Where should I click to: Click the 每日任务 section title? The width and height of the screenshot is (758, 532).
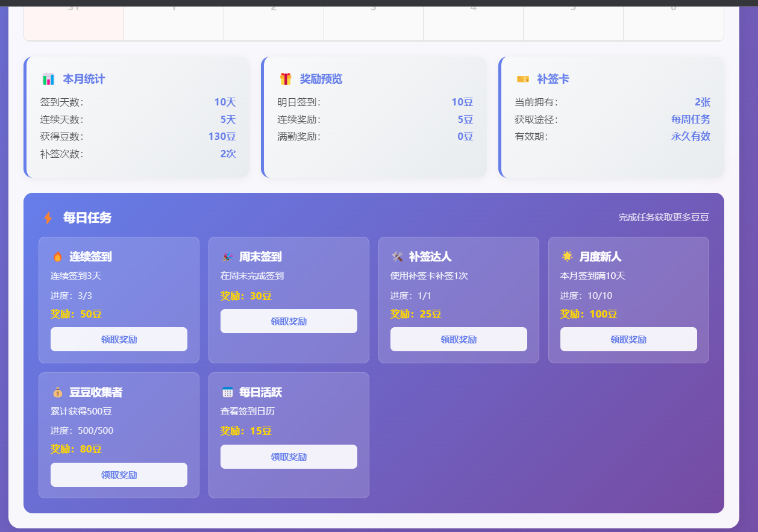(x=87, y=217)
